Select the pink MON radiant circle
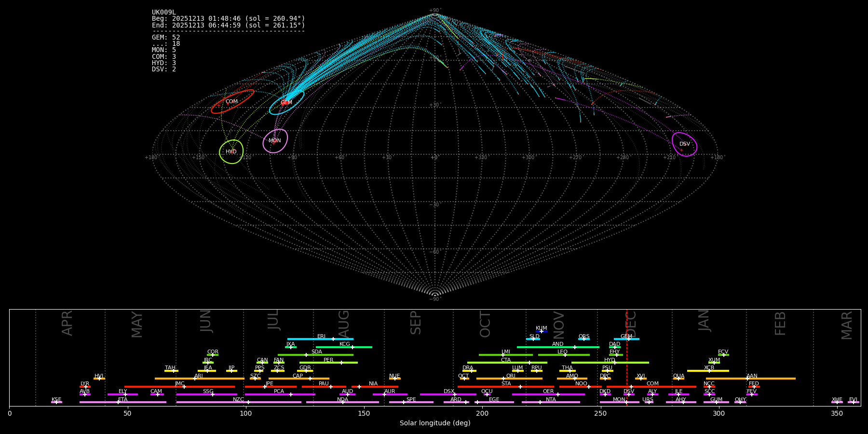 (x=275, y=141)
